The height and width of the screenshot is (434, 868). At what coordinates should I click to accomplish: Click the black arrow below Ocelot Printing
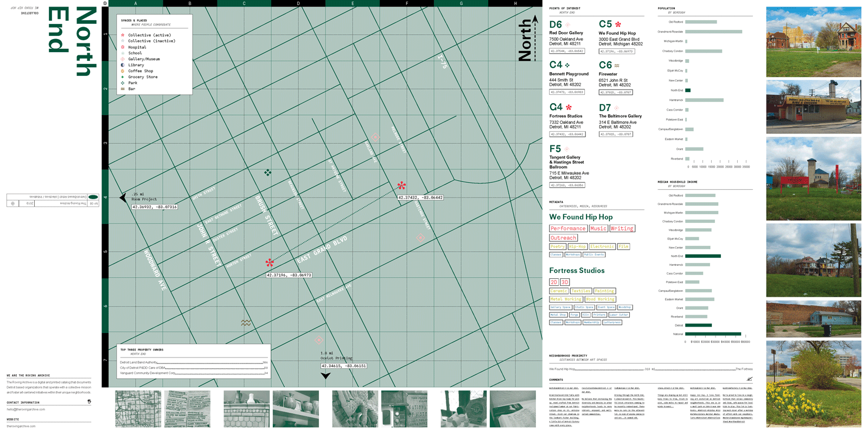click(325, 375)
